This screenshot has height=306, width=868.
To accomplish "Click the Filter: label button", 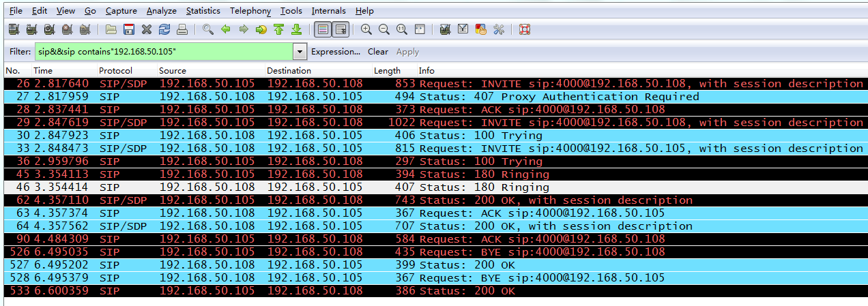I will pos(20,52).
